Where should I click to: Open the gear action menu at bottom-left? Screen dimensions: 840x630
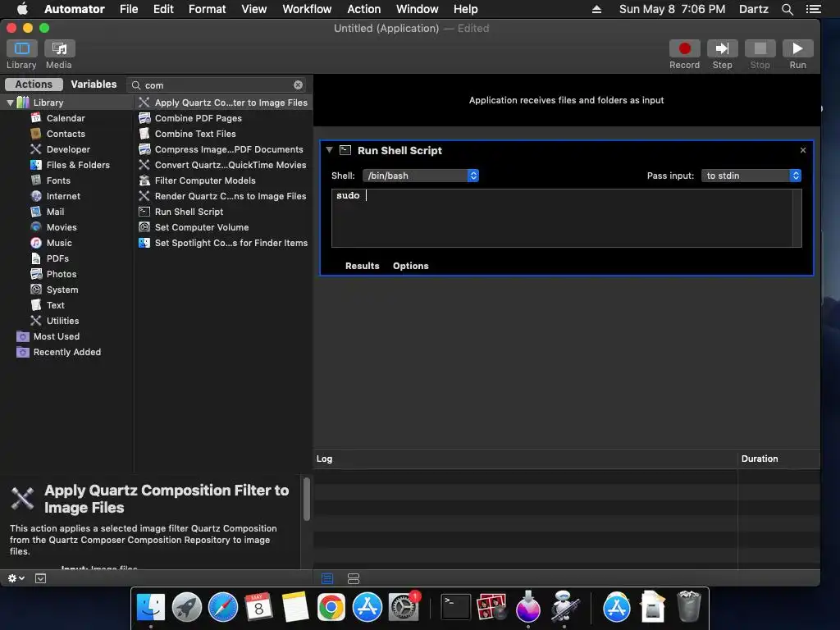(x=16, y=578)
